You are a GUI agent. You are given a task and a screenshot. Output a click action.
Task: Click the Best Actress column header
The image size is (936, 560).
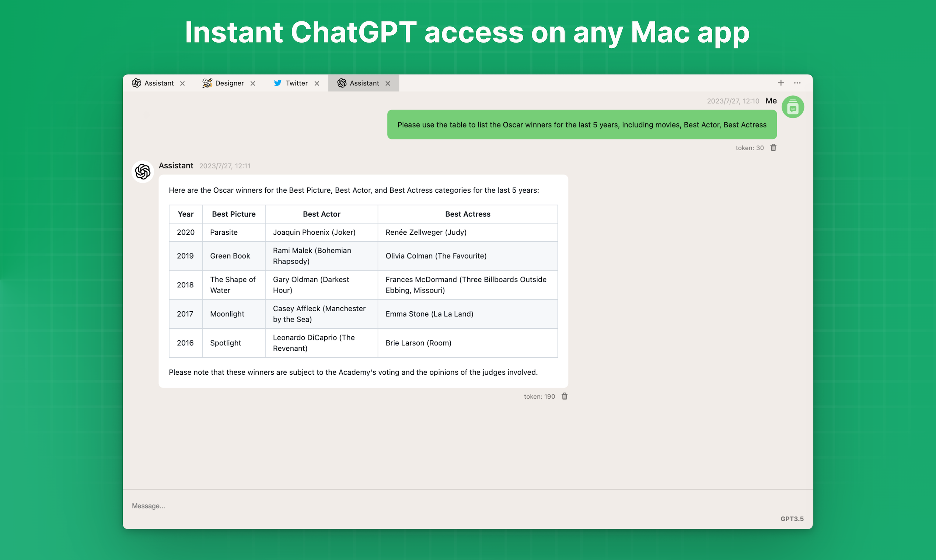pyautogui.click(x=468, y=214)
